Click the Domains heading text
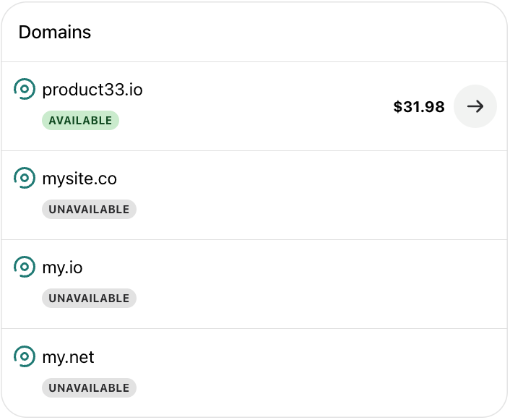Screen dimensions: 510x420 click(55, 33)
